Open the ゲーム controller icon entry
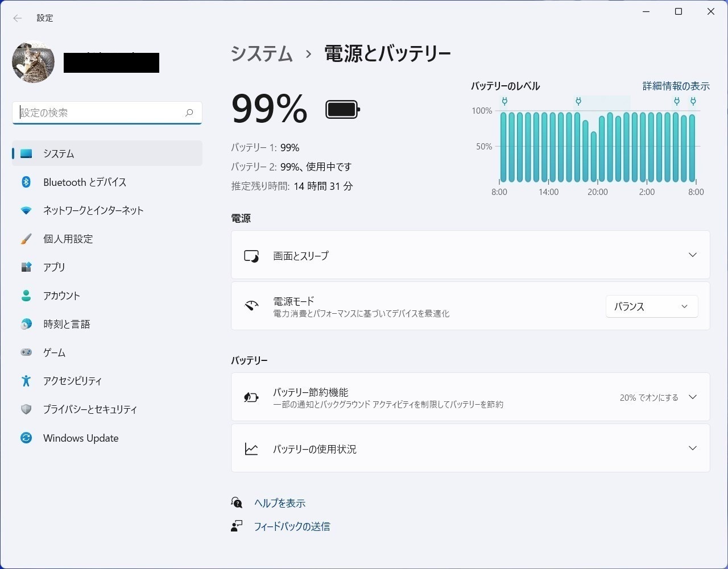This screenshot has width=728, height=569. 26,352
